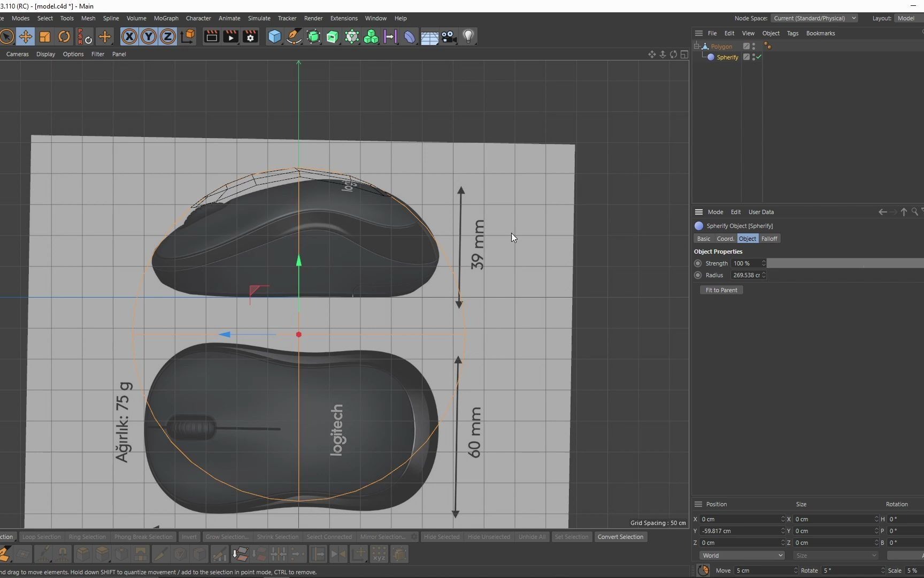Enable X axis lock

click(x=129, y=36)
